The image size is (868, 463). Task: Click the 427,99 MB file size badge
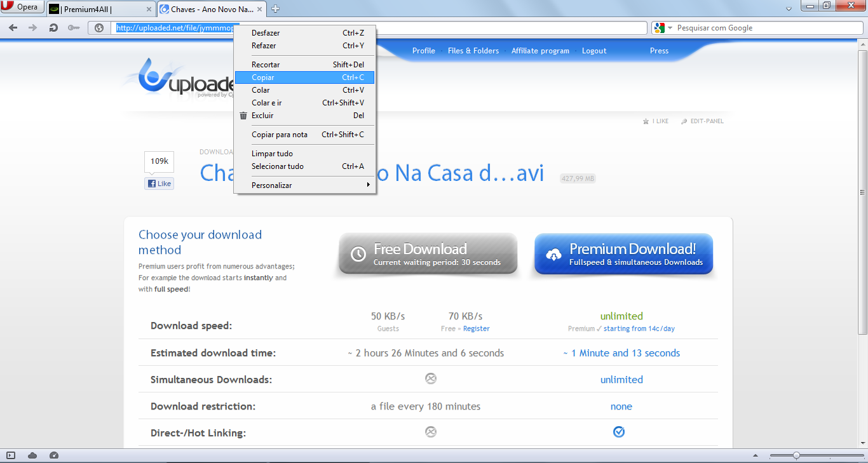point(578,178)
